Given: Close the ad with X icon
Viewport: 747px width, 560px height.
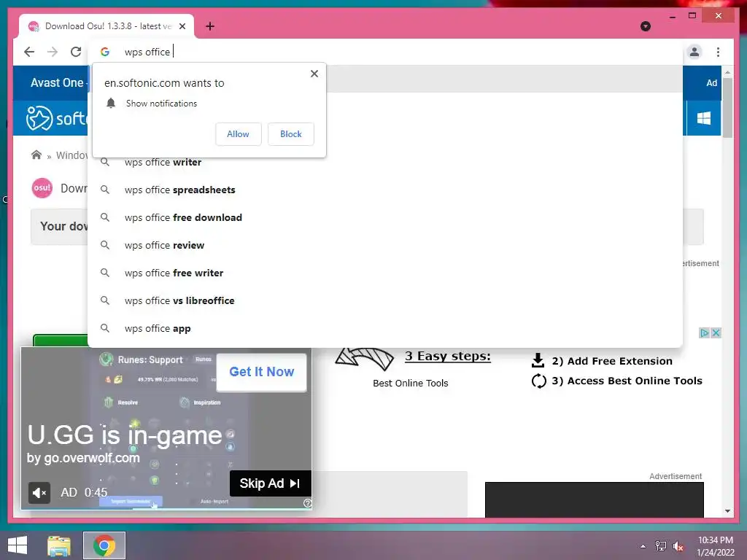Looking at the screenshot, I should [716, 332].
